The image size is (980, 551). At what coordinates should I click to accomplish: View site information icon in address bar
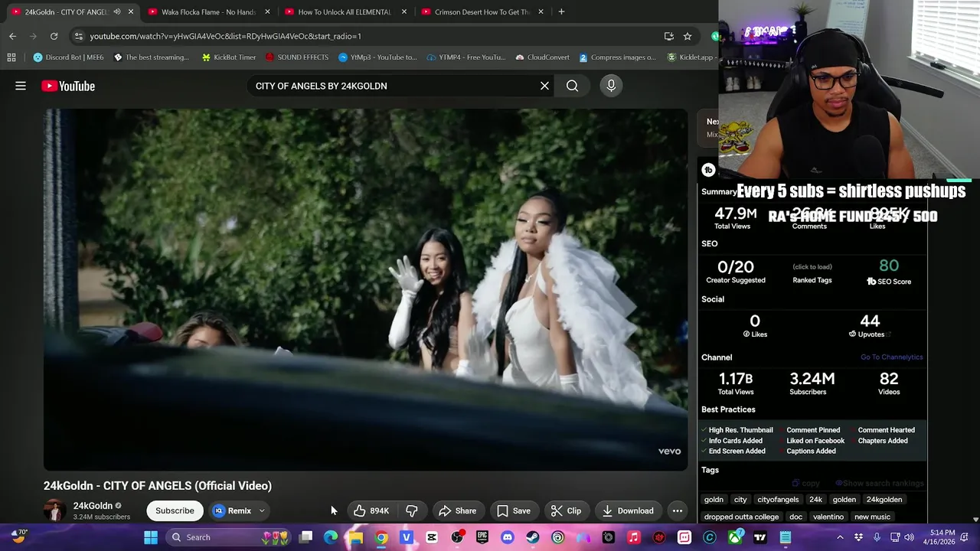point(78,36)
